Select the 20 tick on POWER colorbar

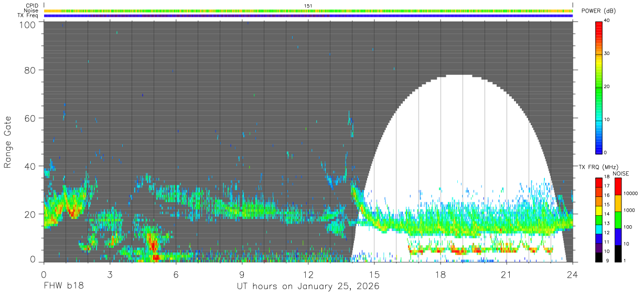(607, 87)
